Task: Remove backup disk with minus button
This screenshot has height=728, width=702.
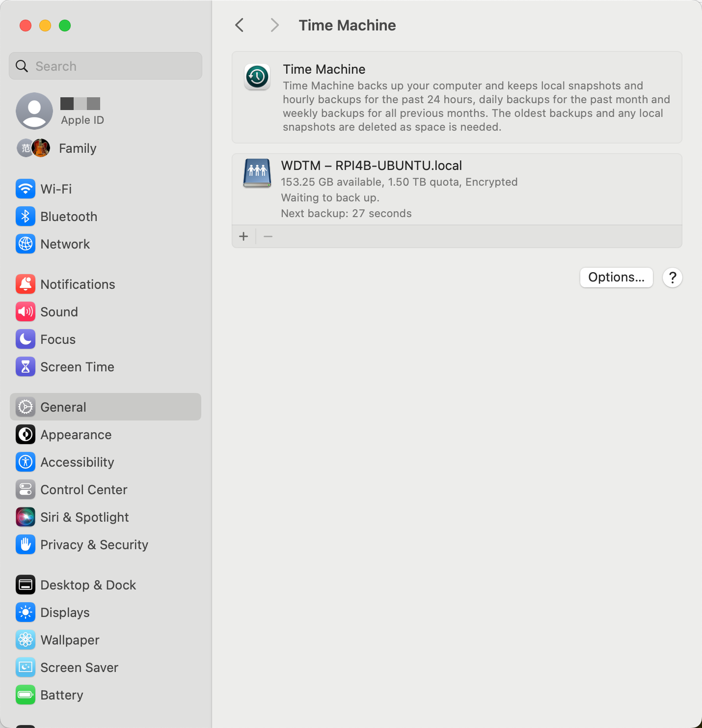Action: [268, 237]
